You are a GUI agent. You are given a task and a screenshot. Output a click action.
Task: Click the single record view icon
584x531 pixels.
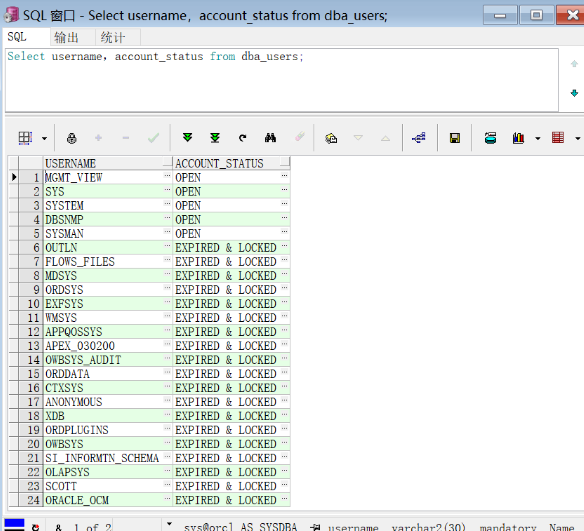coord(331,138)
